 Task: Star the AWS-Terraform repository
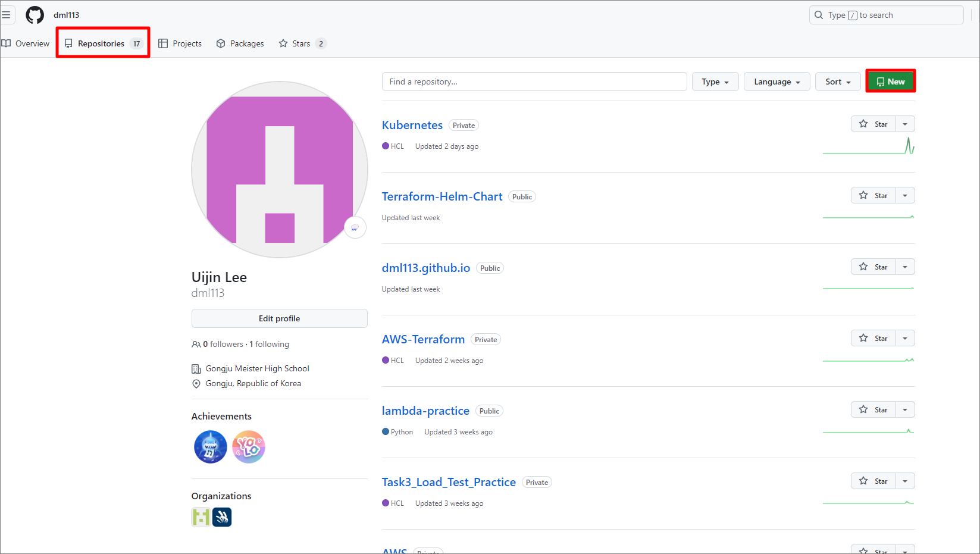[x=873, y=338]
